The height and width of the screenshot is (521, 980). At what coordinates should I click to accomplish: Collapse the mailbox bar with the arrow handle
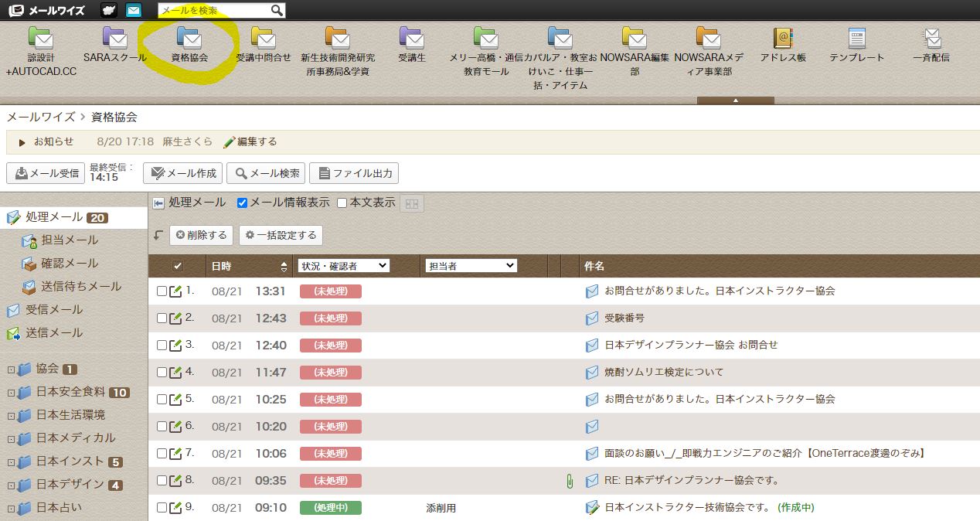click(735, 100)
